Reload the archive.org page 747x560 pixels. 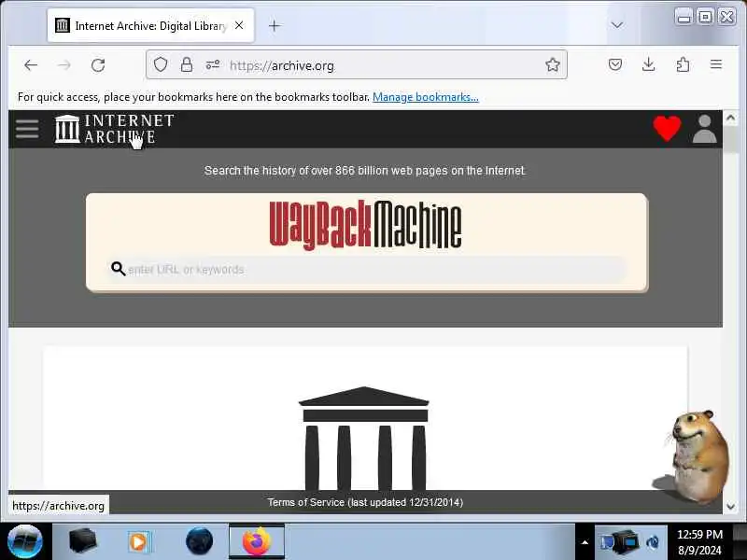pos(98,65)
